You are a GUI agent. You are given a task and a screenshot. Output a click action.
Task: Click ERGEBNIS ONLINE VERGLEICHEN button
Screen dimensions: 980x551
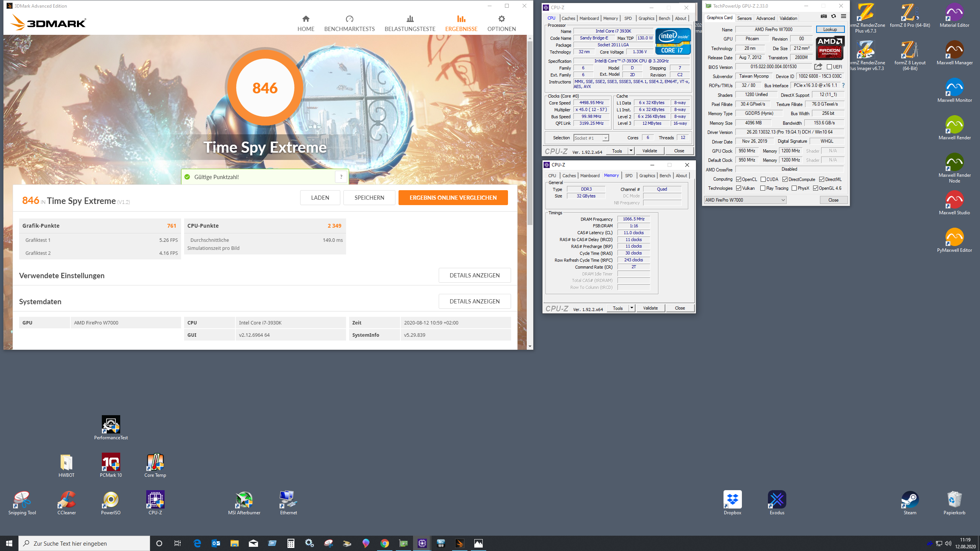click(x=453, y=198)
